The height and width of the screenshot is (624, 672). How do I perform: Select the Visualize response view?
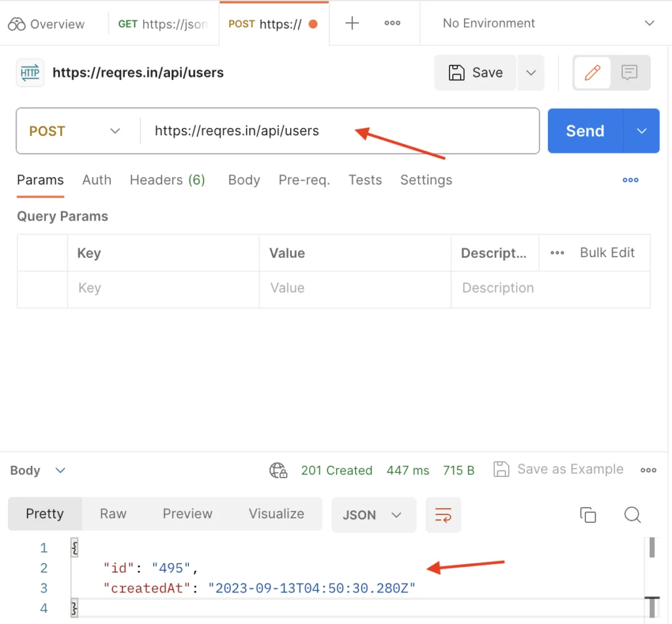pos(276,514)
